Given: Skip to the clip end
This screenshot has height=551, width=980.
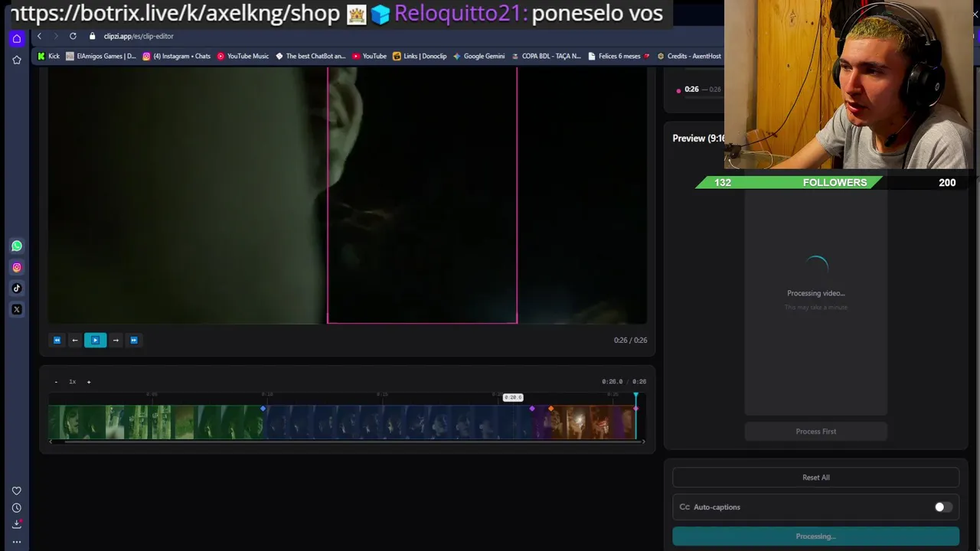Looking at the screenshot, I should (x=134, y=340).
